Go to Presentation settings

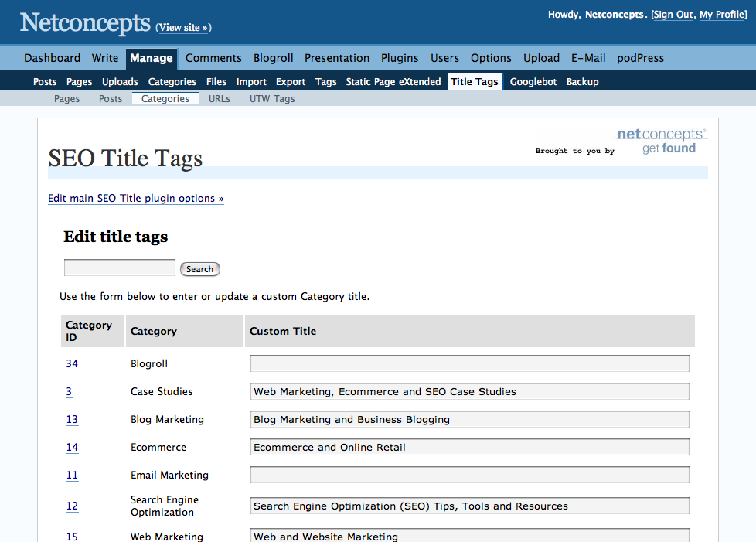tap(337, 58)
